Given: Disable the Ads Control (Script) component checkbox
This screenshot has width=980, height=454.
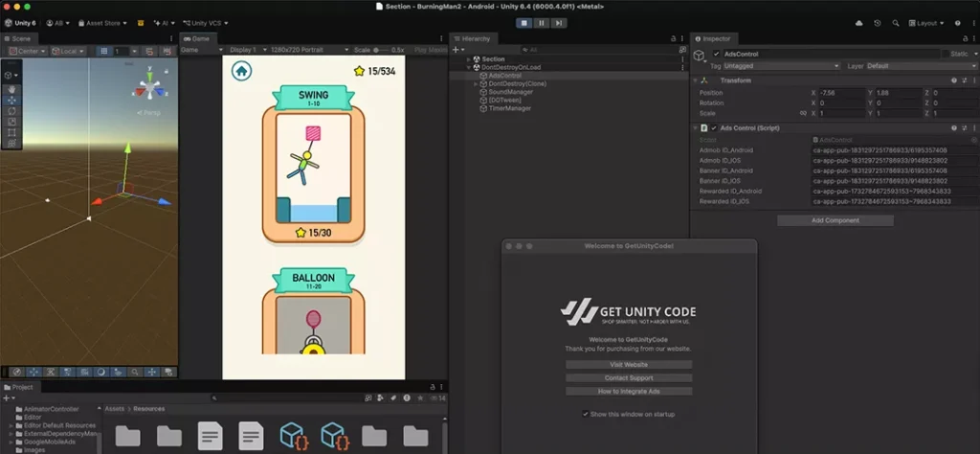Looking at the screenshot, I should pyautogui.click(x=714, y=127).
